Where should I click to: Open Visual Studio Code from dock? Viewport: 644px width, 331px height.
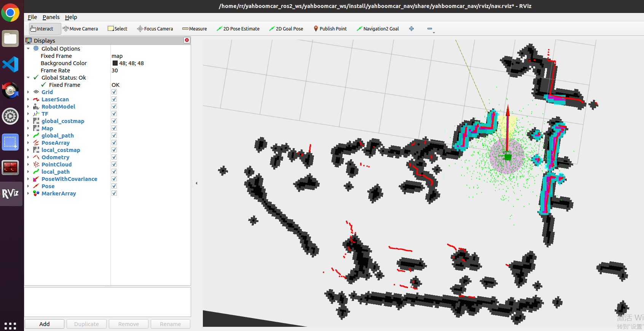pos(10,64)
